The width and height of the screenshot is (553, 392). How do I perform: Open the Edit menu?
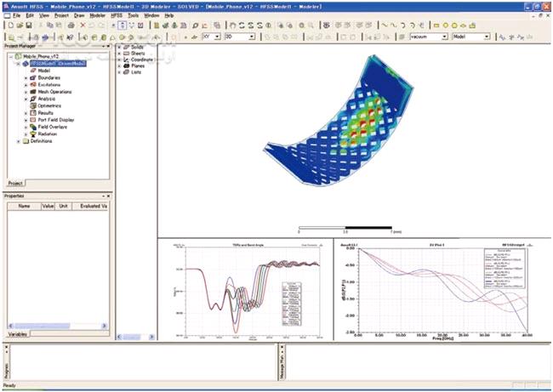coord(30,15)
